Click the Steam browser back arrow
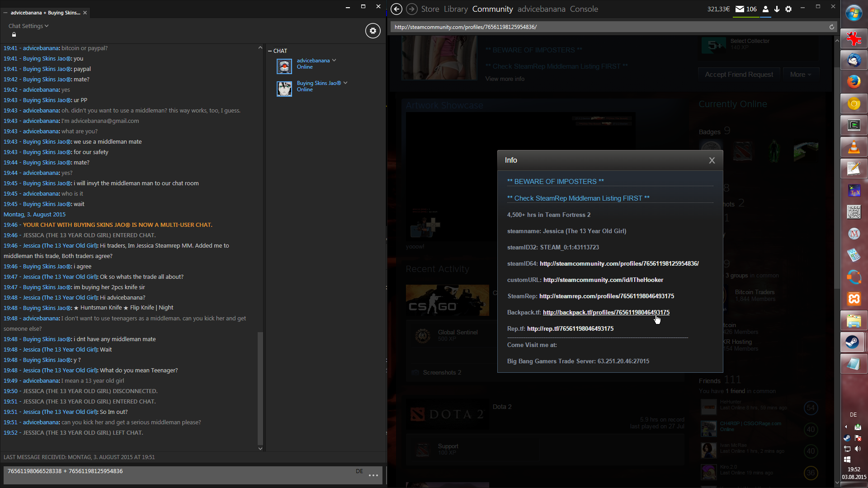This screenshot has height=488, width=868. pyautogui.click(x=396, y=9)
